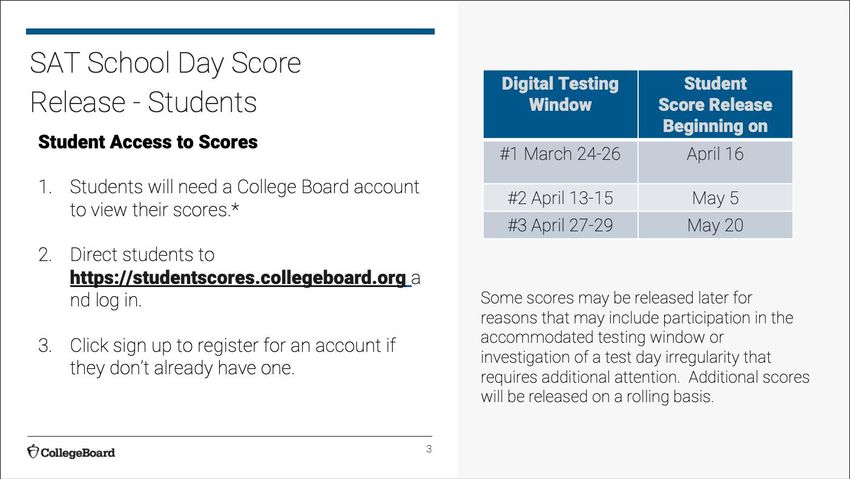Select the CollegeBoard wordmark text
The width and height of the screenshot is (850, 479).
coord(78,452)
